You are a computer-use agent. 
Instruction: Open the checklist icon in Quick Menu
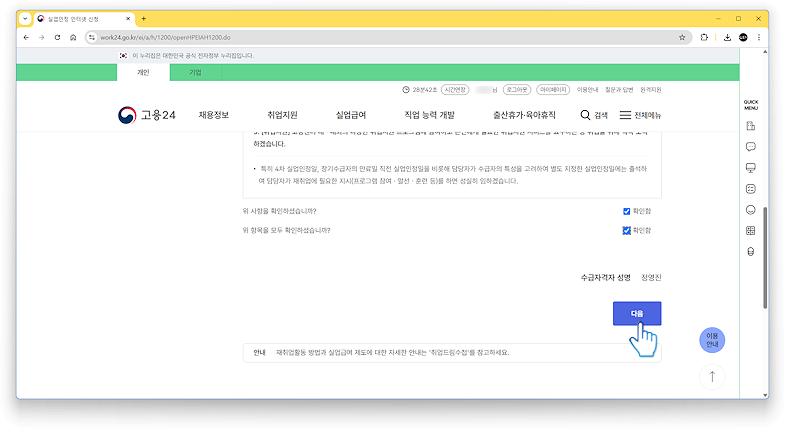pyautogui.click(x=750, y=189)
